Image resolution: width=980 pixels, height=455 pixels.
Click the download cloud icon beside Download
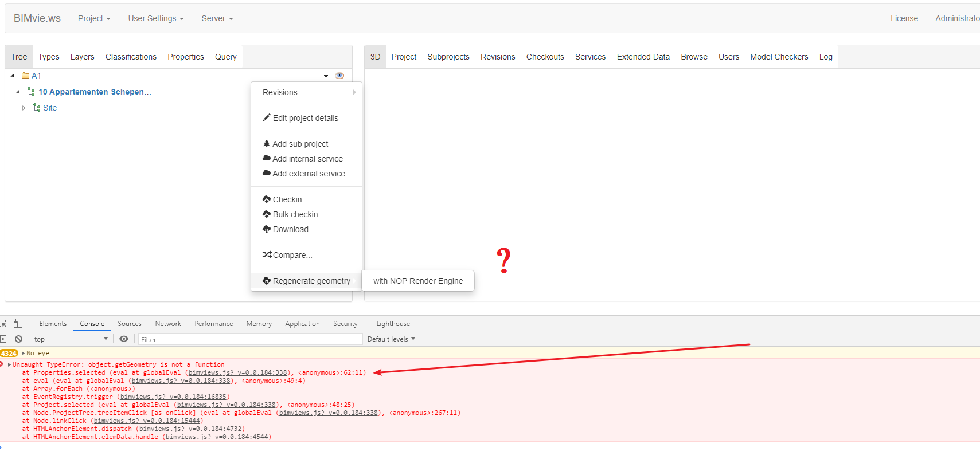point(267,229)
